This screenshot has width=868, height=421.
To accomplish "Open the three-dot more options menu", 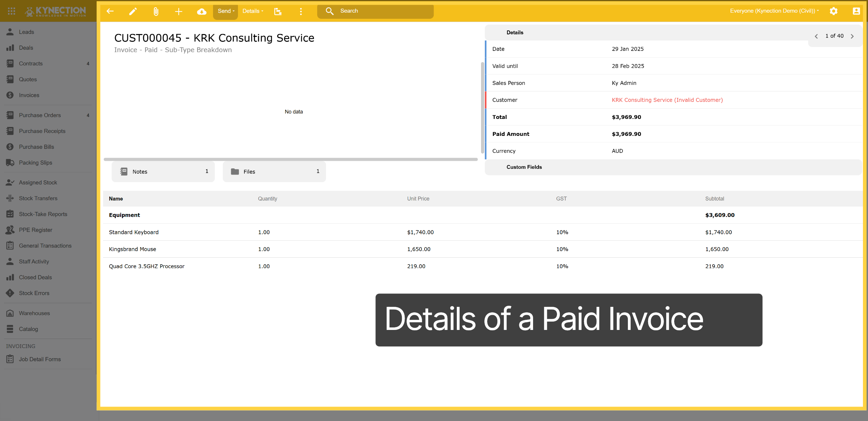I will click(x=301, y=11).
